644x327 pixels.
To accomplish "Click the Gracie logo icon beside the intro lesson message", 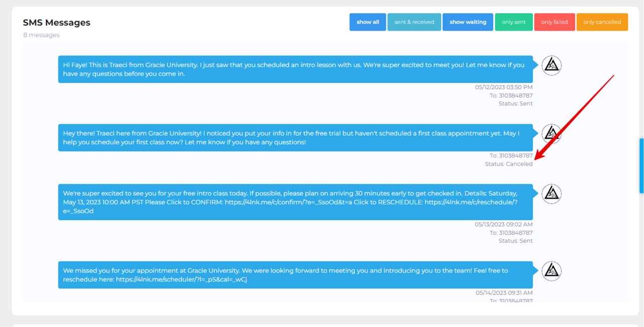I will (x=551, y=65).
